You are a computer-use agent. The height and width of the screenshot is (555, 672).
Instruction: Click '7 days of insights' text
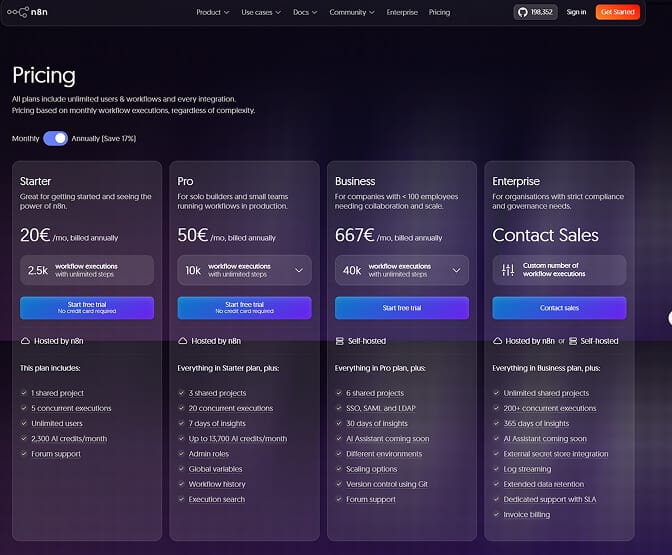pos(217,423)
